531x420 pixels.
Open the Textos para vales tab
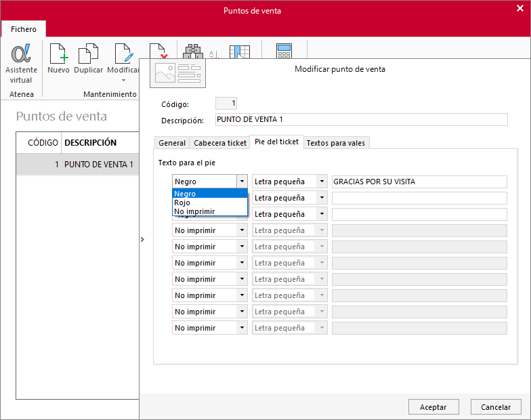click(x=336, y=143)
